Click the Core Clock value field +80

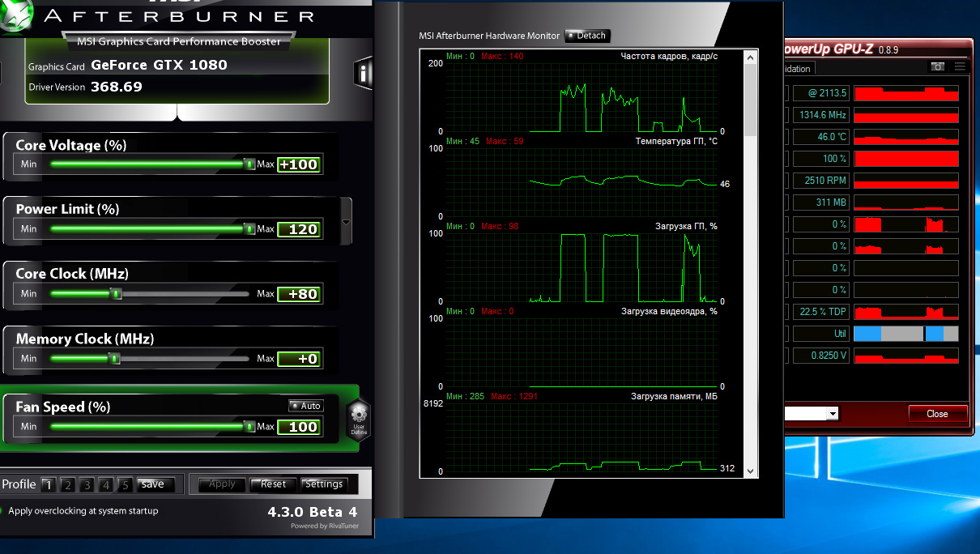pyautogui.click(x=299, y=294)
